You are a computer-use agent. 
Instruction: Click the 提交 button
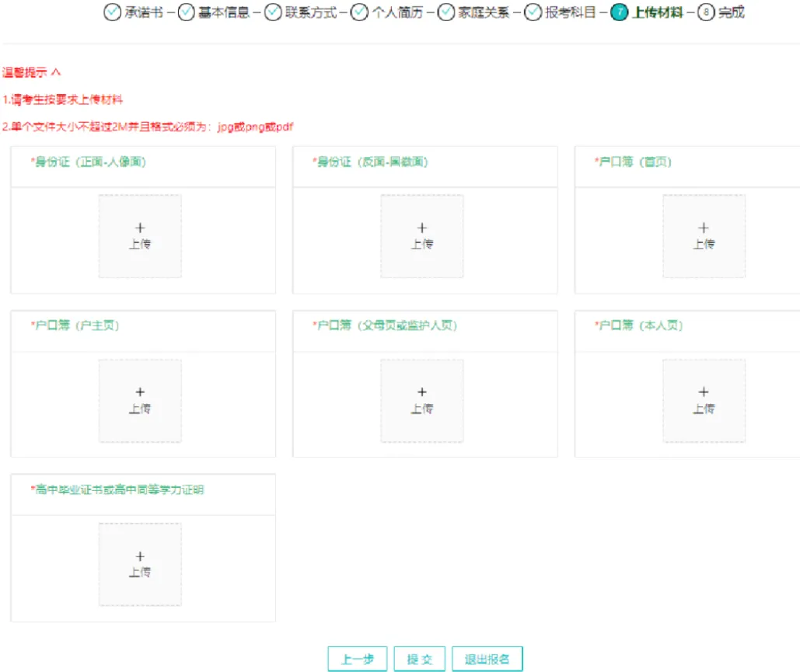click(419, 659)
